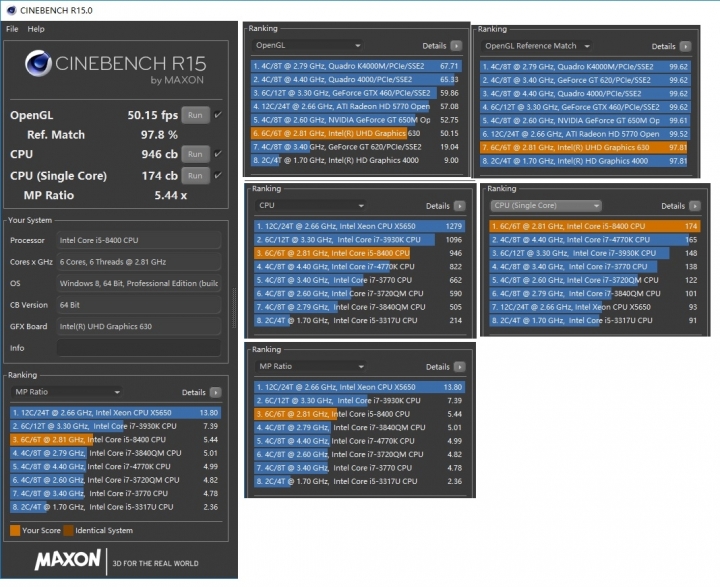Select HD Graphics 4000 row in OpenGL ranking
Screen dimensions: 720x587
click(356, 160)
